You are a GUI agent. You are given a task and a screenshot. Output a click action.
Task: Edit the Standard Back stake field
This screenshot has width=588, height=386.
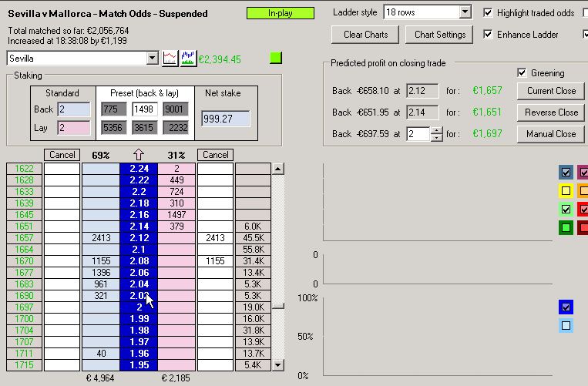click(74, 109)
